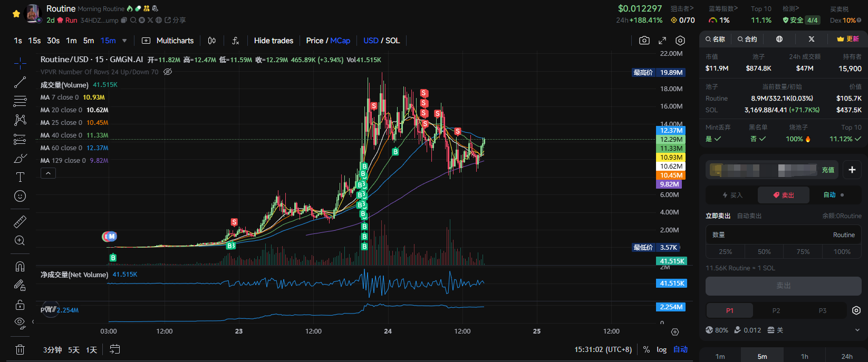Open the timeframe interval dropdown arrow
The width and height of the screenshot is (868, 362).
tap(124, 41)
